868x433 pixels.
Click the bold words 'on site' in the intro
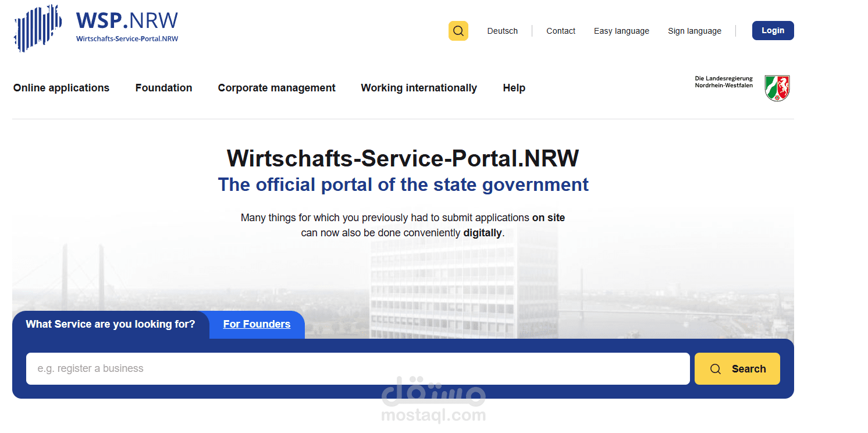549,218
